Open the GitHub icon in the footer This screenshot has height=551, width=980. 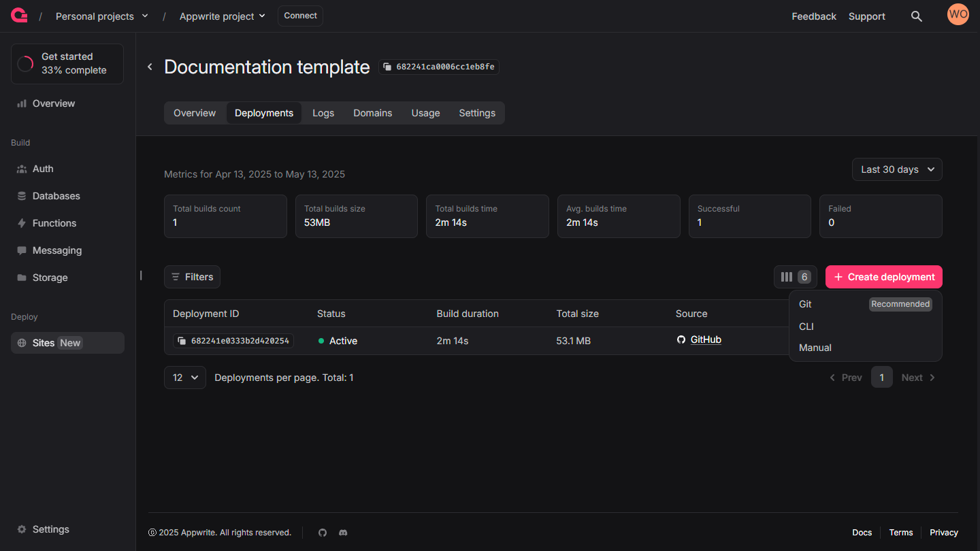(x=323, y=533)
